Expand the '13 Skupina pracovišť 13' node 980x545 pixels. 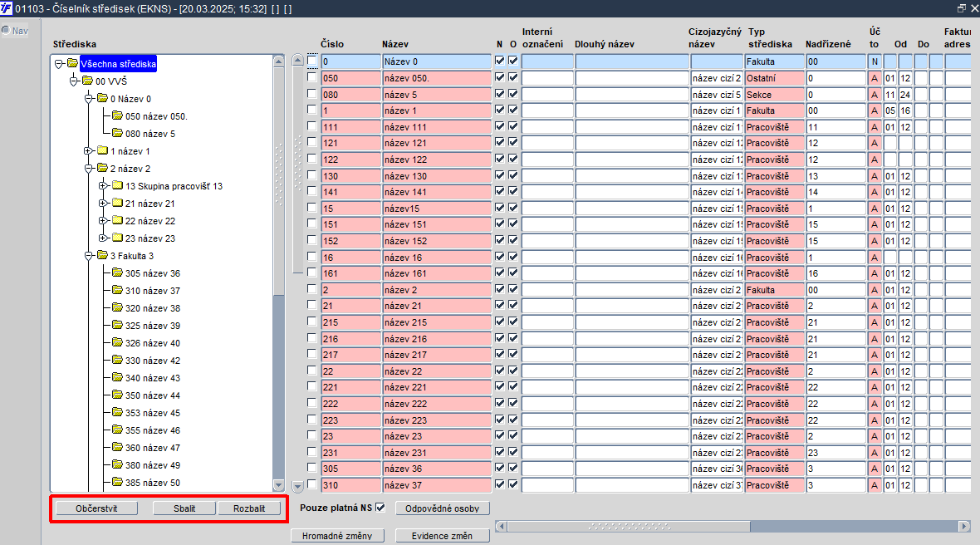click(103, 186)
